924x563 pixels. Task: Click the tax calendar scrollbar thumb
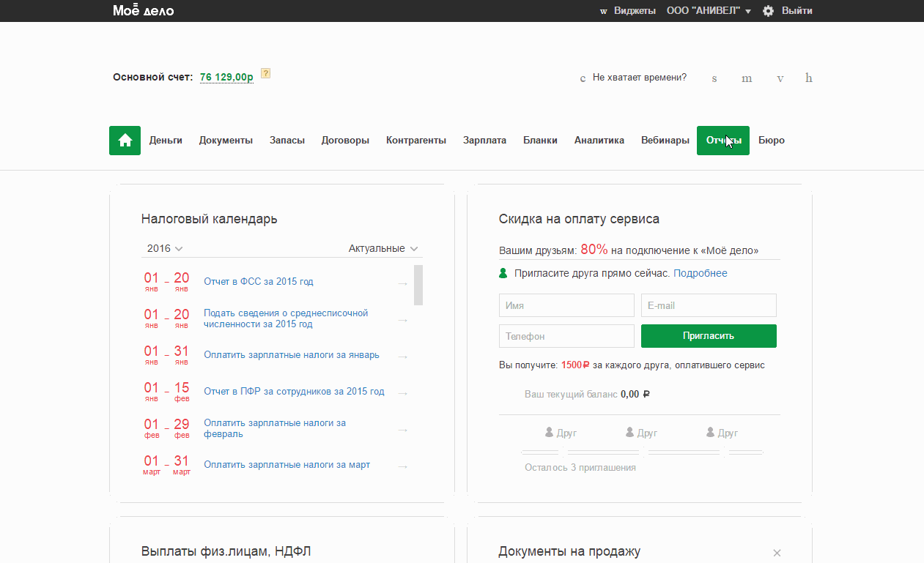(418, 285)
